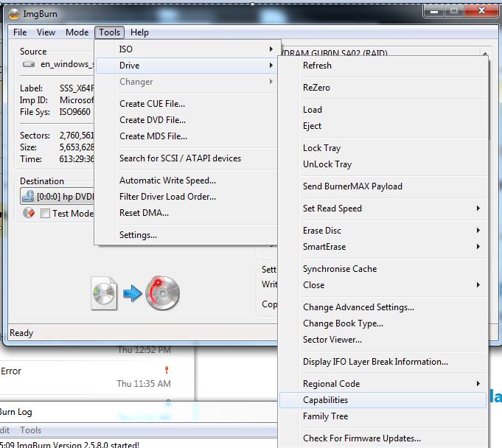Click the Label value SSS_X64F
The height and width of the screenshot is (448, 502).
pyautogui.click(x=77, y=88)
